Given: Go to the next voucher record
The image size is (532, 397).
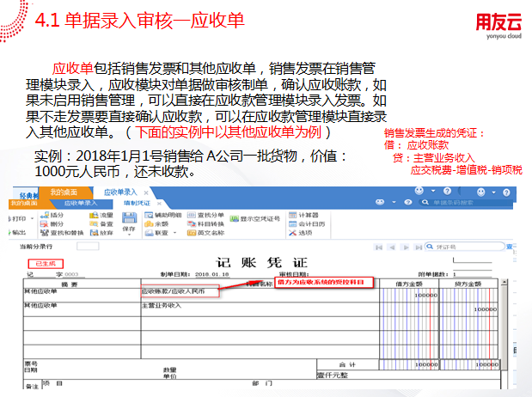Looking at the screenshot, I should pos(406,247).
